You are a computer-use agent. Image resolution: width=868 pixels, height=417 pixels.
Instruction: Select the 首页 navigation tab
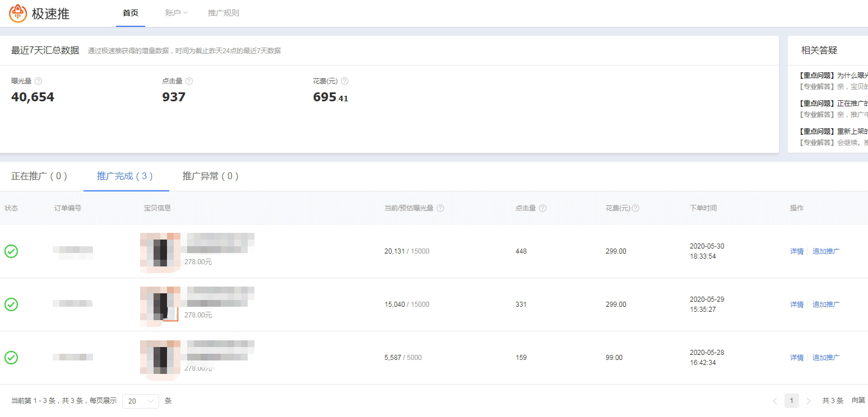tap(131, 13)
